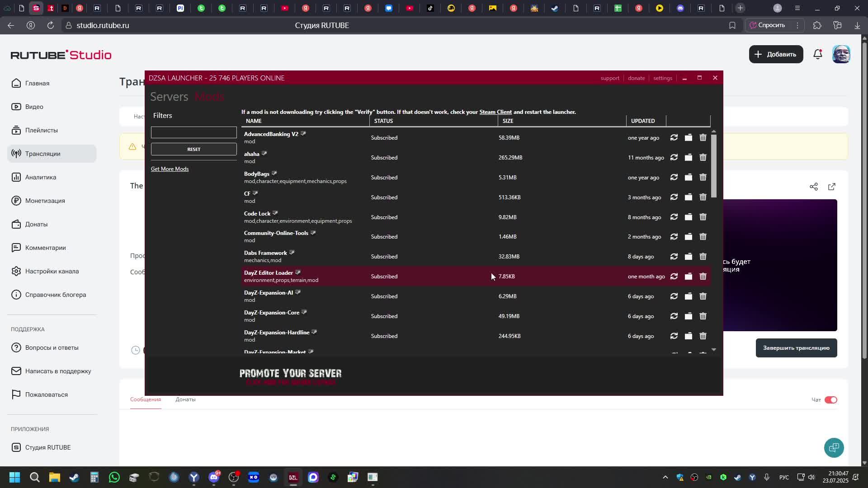
Task: Click the mod filter text field
Action: pos(194,132)
